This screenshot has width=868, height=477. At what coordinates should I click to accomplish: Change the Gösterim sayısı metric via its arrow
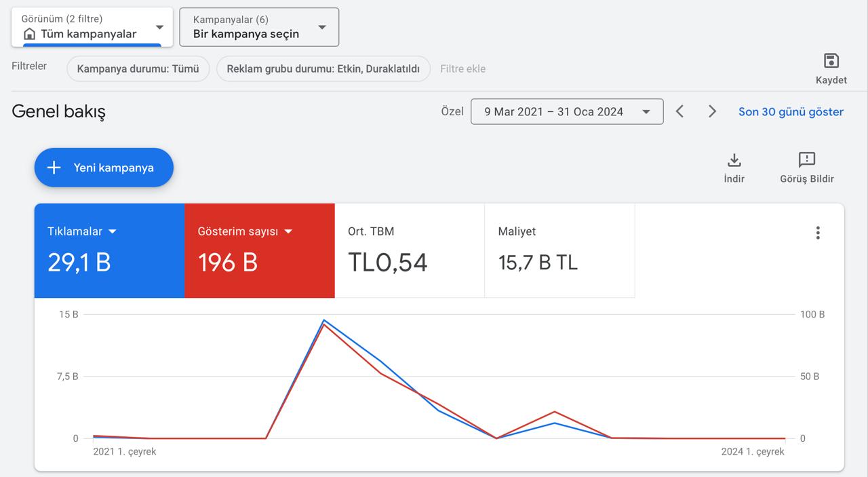coord(288,231)
